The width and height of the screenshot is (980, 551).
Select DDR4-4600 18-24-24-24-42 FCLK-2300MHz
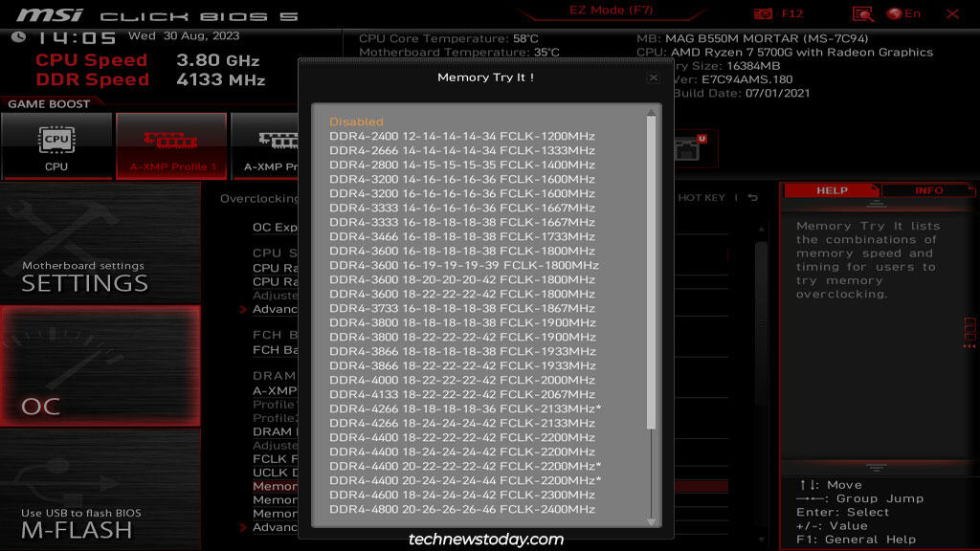click(x=462, y=496)
